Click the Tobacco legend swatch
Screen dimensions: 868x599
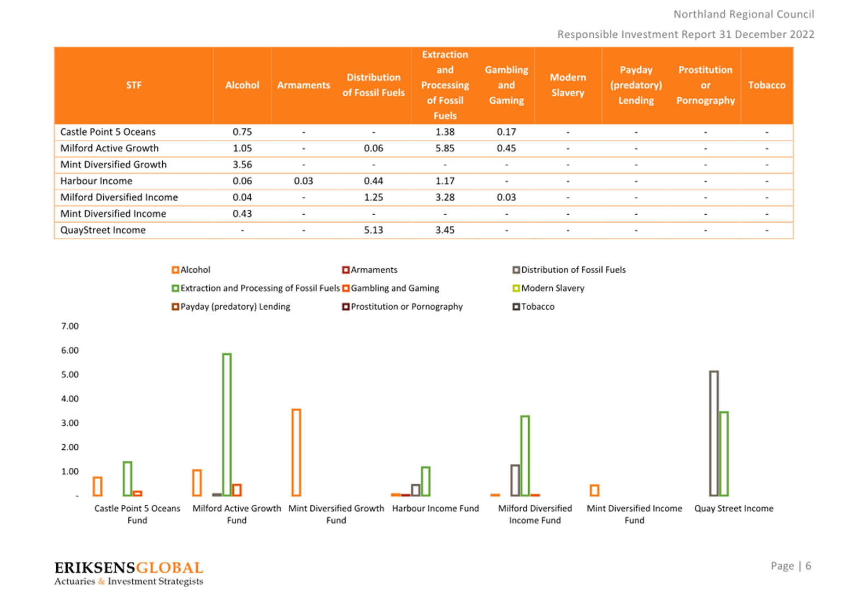coord(516,307)
